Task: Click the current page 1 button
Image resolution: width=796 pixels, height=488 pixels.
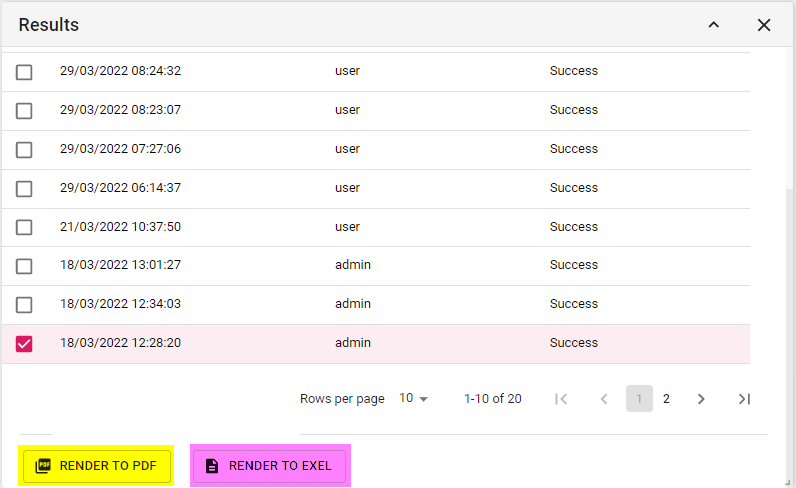Action: click(x=639, y=399)
